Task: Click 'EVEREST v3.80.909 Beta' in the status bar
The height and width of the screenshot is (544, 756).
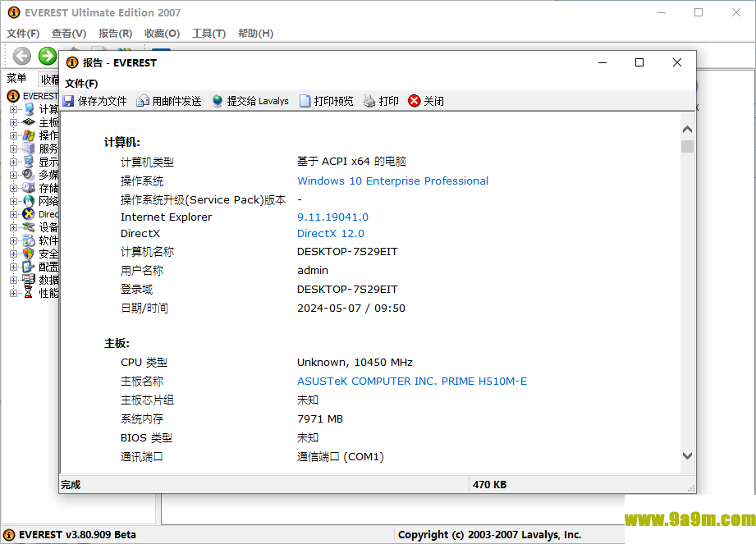Action: click(77, 535)
